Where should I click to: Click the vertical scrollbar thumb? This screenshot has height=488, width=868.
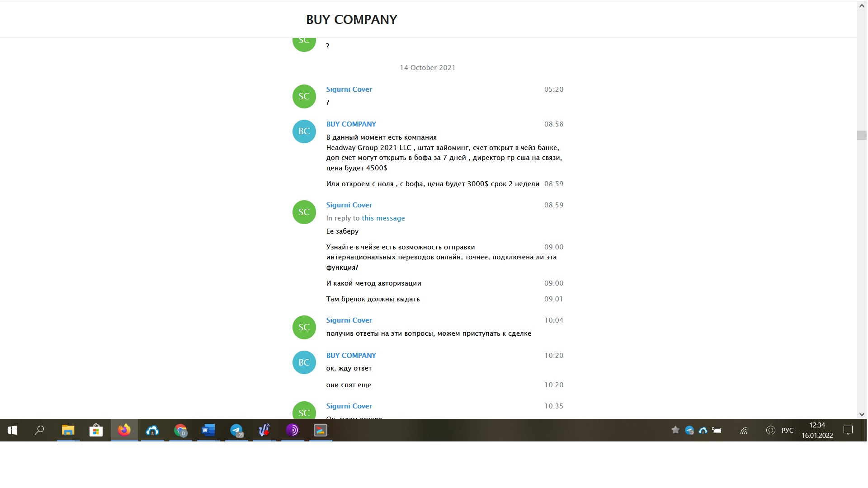click(x=862, y=135)
